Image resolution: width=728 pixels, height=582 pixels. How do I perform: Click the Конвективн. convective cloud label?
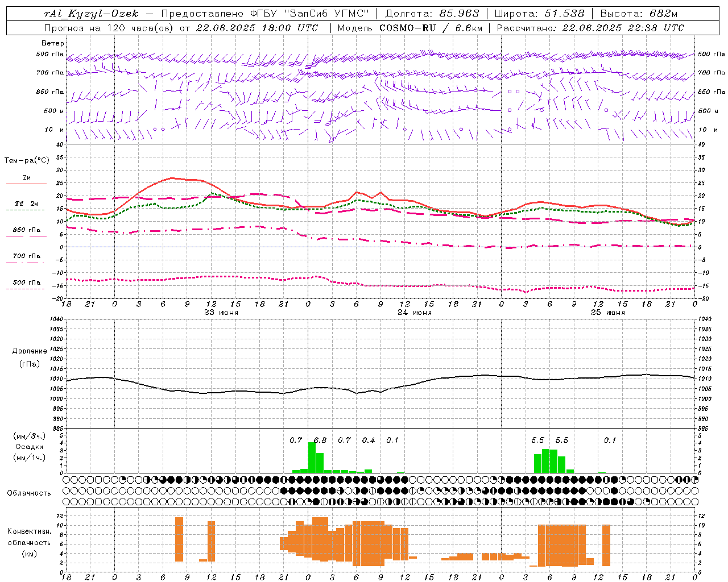(x=30, y=531)
